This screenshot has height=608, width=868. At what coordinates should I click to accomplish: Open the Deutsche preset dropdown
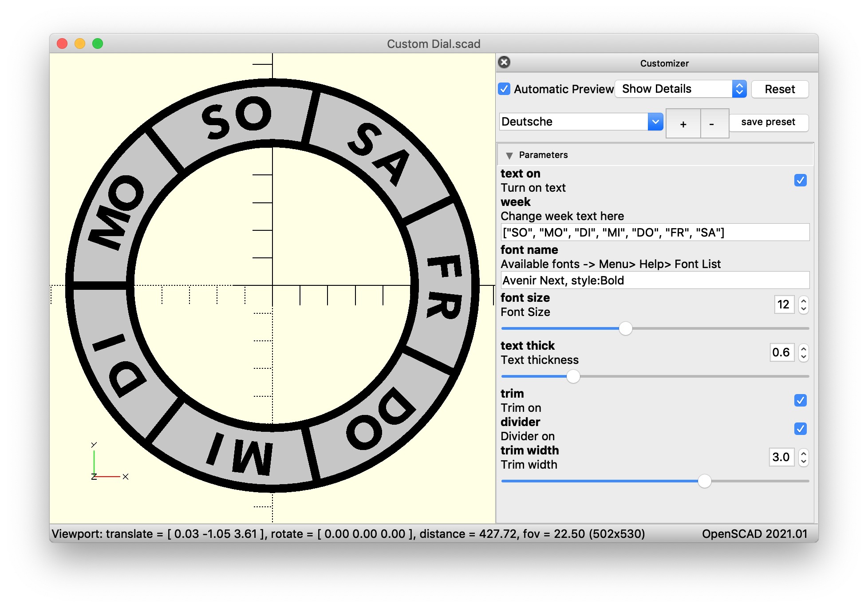tap(581, 122)
